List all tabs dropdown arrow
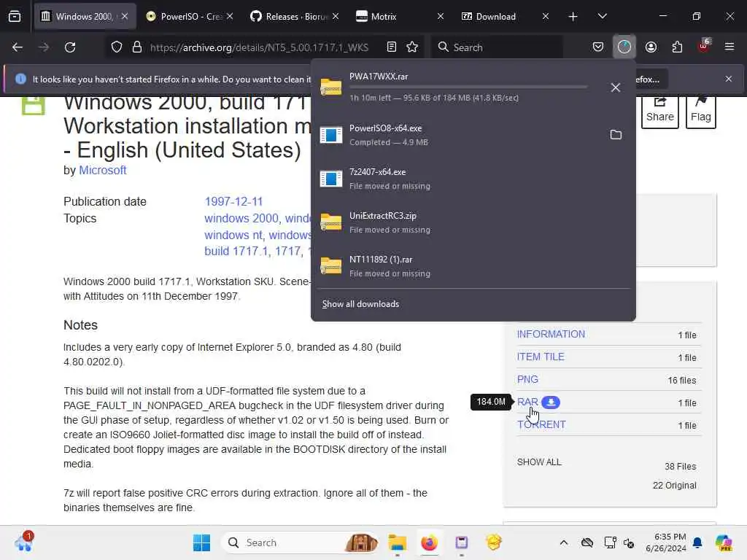 tap(603, 17)
